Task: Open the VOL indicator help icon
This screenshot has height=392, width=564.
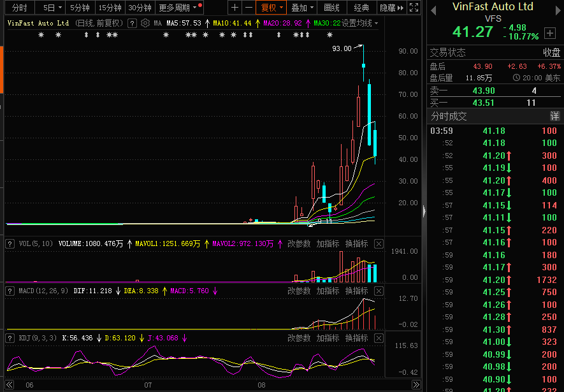Action: 10,244
